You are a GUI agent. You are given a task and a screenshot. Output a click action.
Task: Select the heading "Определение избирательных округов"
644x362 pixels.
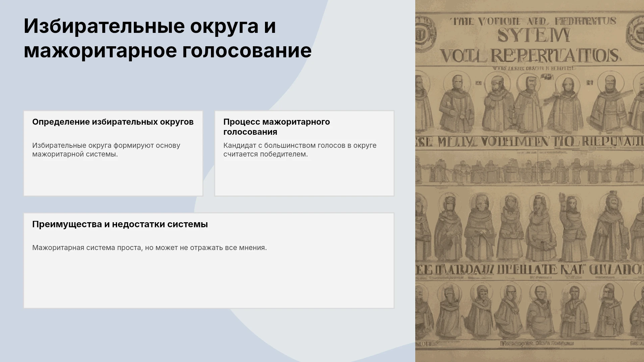point(113,122)
